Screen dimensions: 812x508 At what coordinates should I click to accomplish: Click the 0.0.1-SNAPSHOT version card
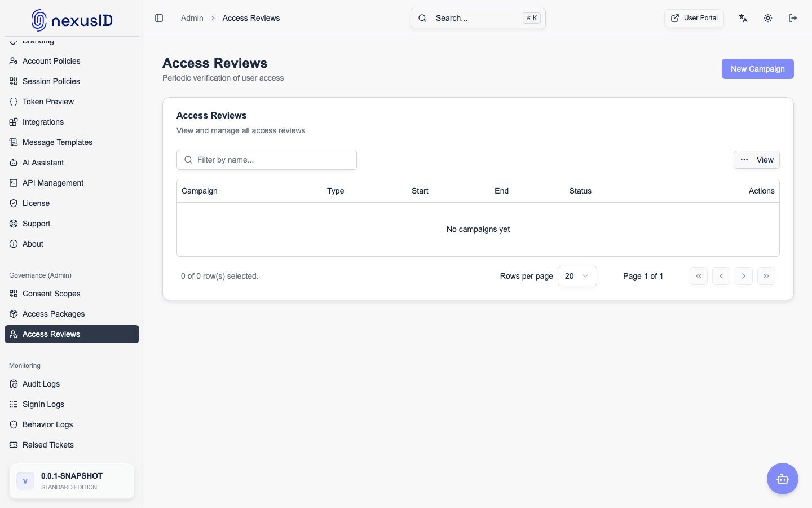(x=72, y=481)
